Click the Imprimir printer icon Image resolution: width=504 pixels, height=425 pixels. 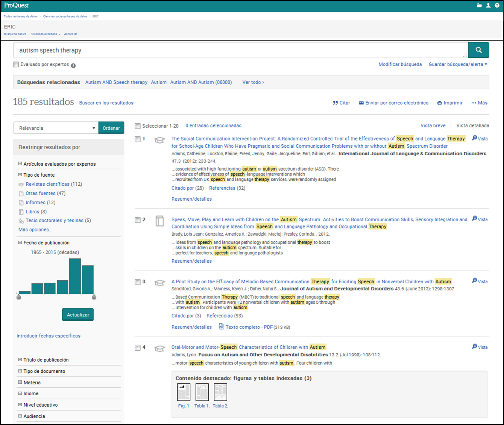[439, 103]
